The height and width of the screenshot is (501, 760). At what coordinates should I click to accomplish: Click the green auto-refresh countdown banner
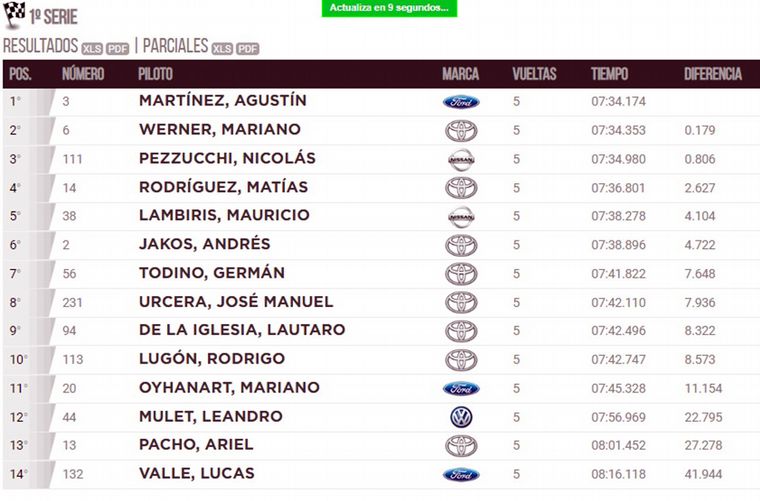[389, 9]
